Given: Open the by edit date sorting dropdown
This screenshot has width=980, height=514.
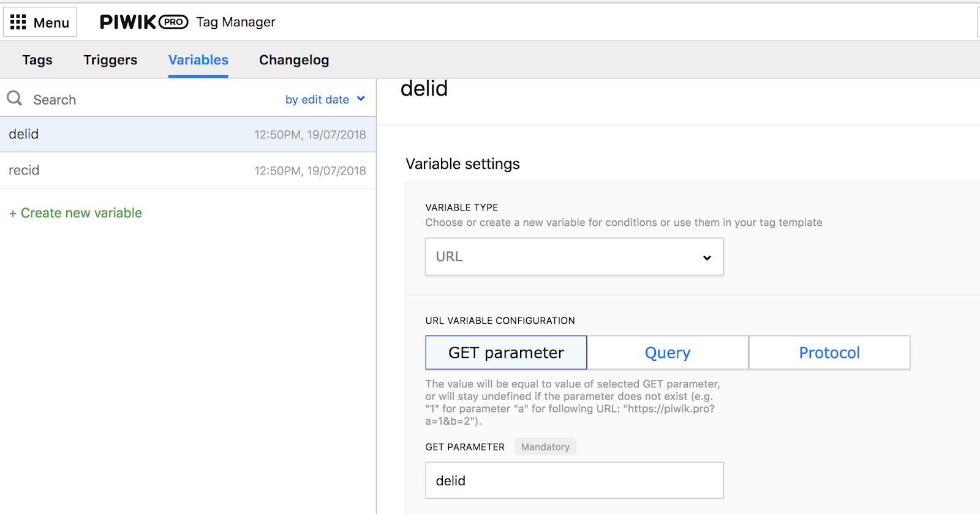Looking at the screenshot, I should click(325, 99).
